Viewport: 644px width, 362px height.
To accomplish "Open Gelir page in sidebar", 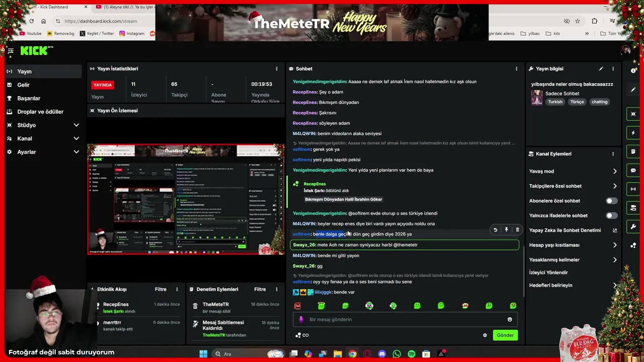I will click(43, 85).
